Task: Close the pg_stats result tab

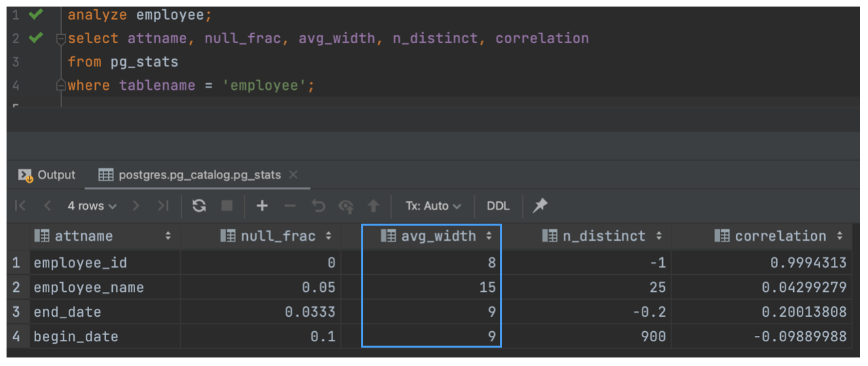Action: (x=293, y=175)
